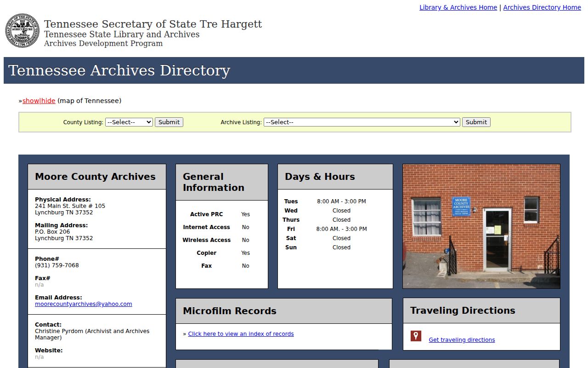Click the Active PRC label

point(206,214)
